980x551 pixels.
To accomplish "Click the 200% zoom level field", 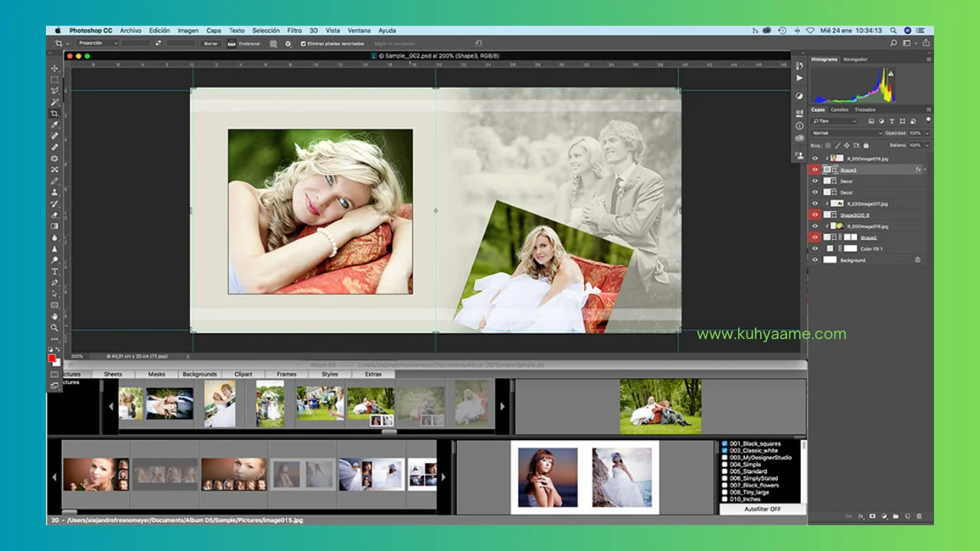I will coord(77,357).
